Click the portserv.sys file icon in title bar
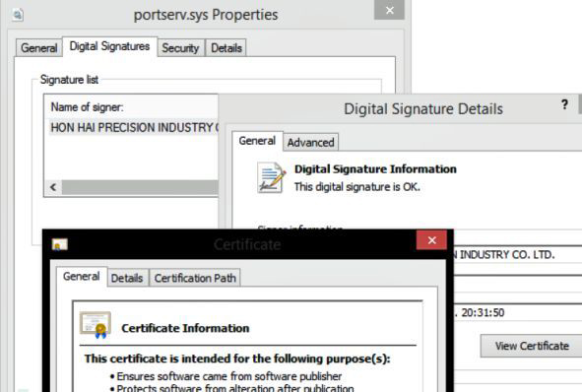The height and width of the screenshot is (392, 582). pos(18,15)
